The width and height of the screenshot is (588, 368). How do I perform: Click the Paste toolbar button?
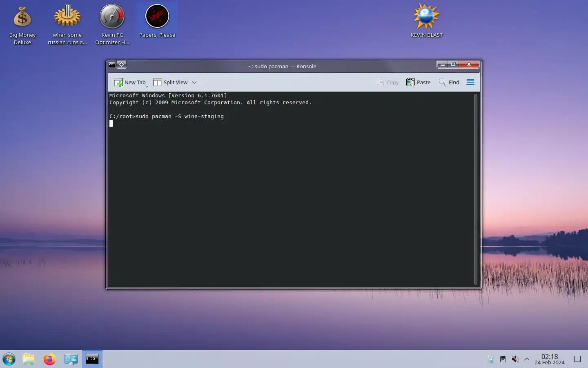tap(418, 82)
